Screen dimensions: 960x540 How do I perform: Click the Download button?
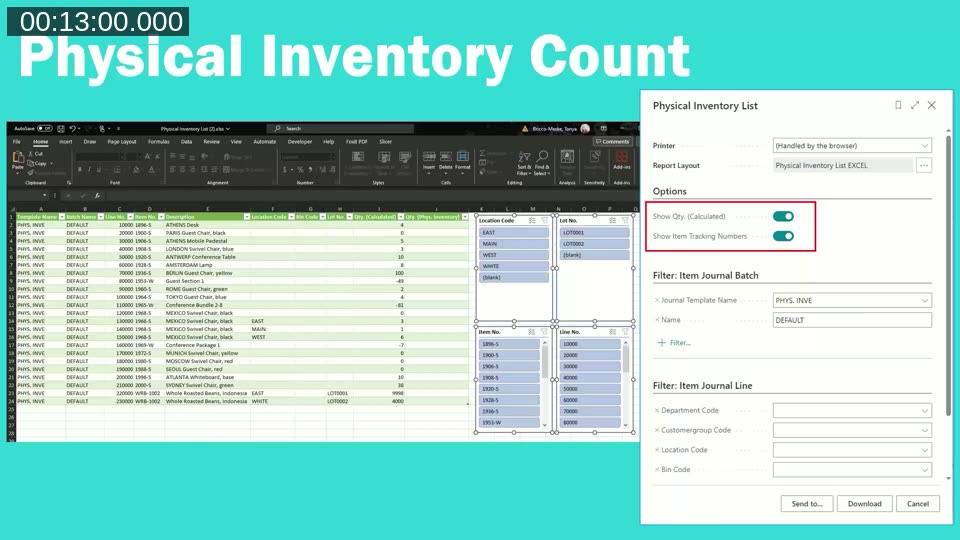pyautogui.click(x=864, y=504)
